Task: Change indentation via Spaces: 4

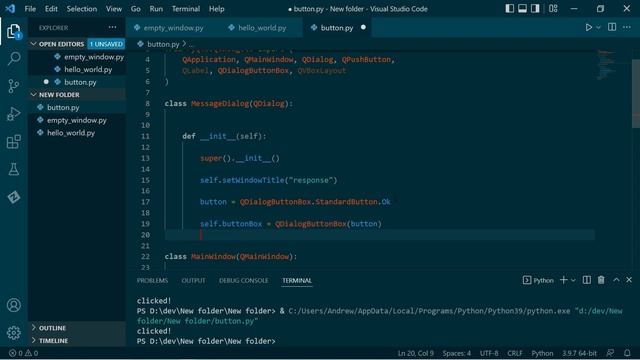Action: [x=456, y=353]
